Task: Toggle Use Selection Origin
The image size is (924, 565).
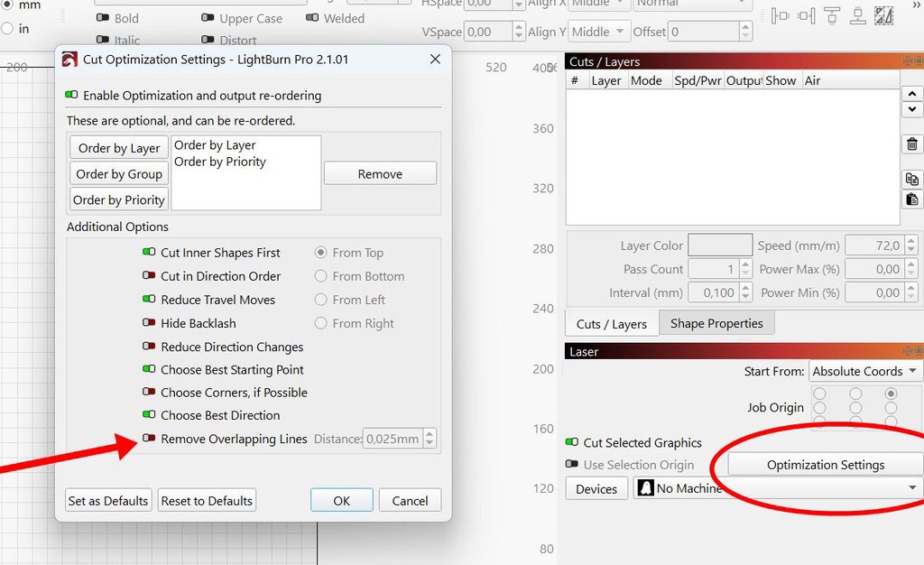Action: point(571,464)
